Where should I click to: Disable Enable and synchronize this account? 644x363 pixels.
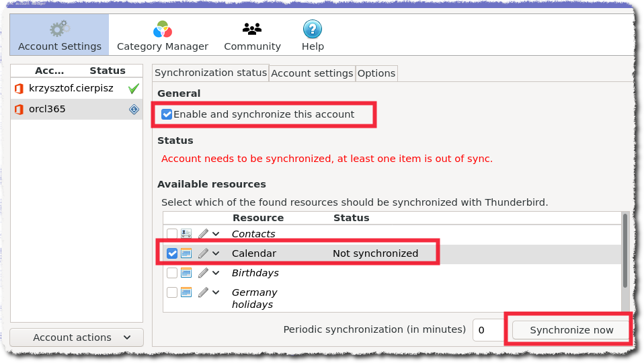167,115
